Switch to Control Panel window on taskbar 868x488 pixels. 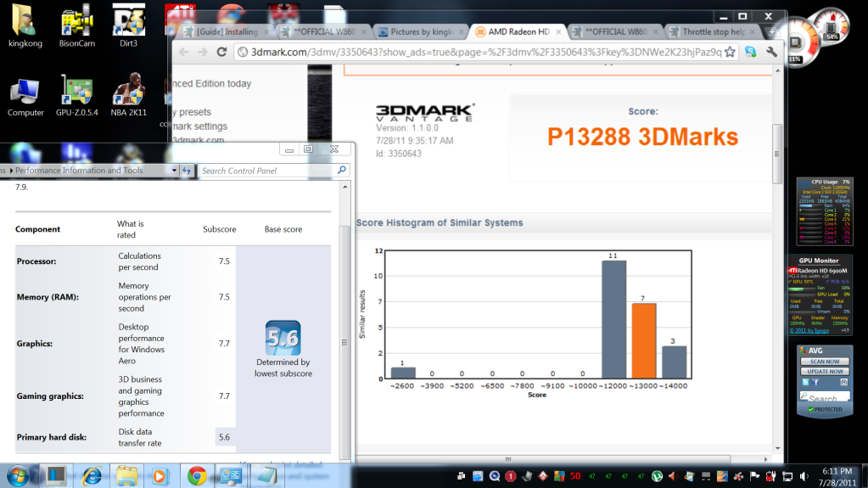(x=231, y=476)
